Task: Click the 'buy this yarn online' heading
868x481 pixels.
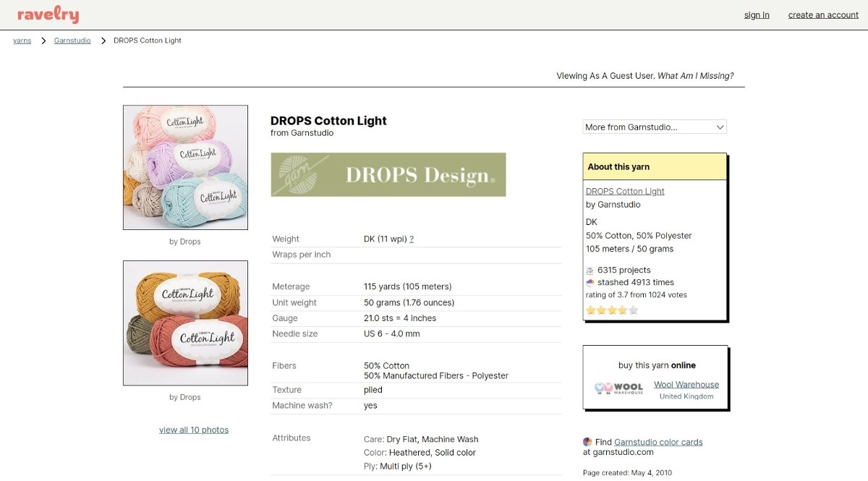Action: pos(657,365)
